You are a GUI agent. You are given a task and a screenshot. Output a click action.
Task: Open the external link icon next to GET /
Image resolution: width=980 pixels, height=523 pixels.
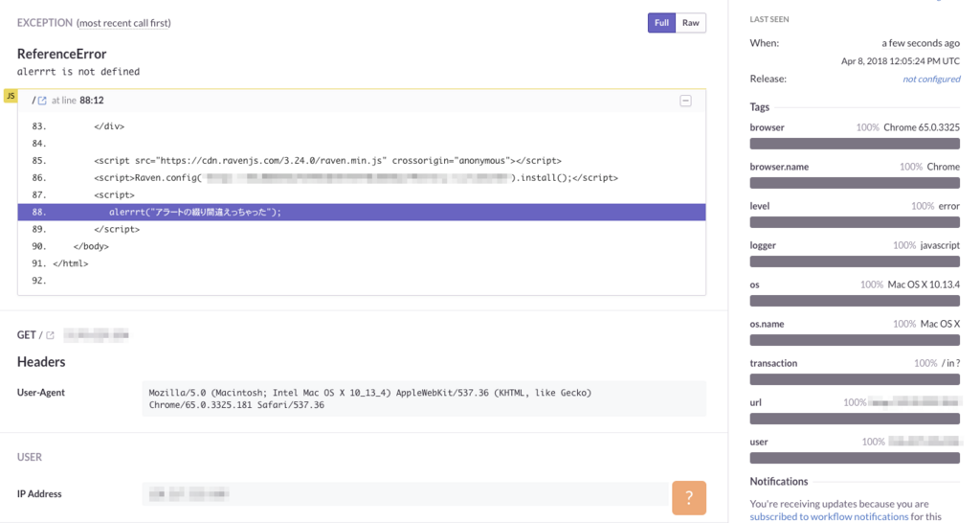pos(51,335)
